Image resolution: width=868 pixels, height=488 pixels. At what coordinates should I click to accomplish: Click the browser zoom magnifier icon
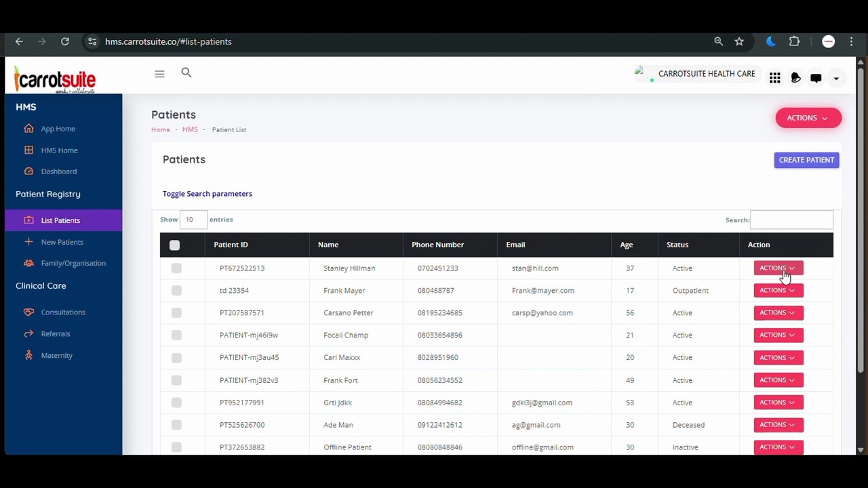[x=719, y=41]
